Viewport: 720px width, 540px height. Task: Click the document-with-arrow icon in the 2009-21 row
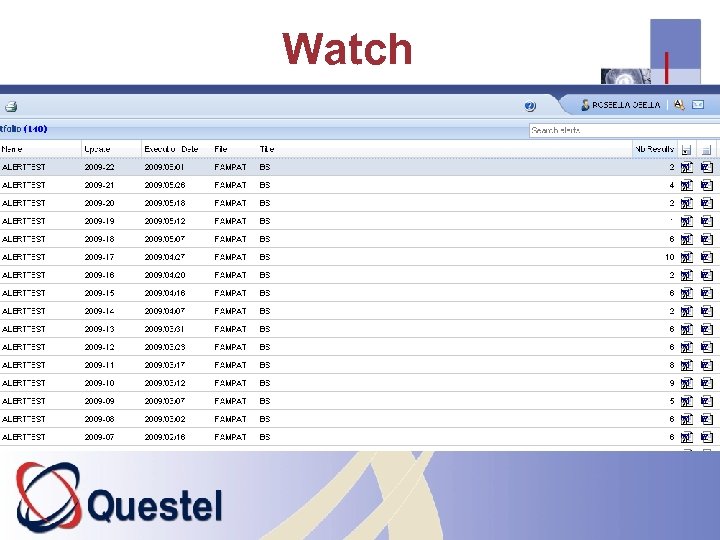pyautogui.click(x=686, y=186)
